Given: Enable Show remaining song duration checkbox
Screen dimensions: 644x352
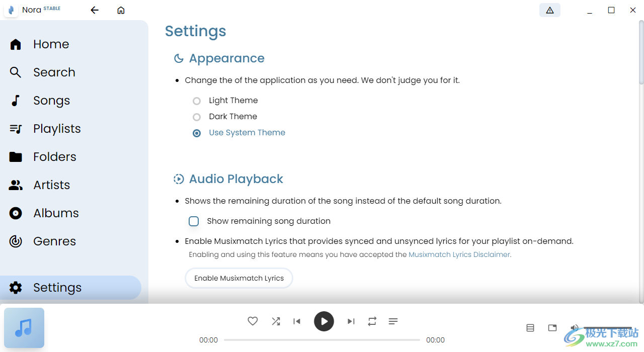Looking at the screenshot, I should point(194,221).
